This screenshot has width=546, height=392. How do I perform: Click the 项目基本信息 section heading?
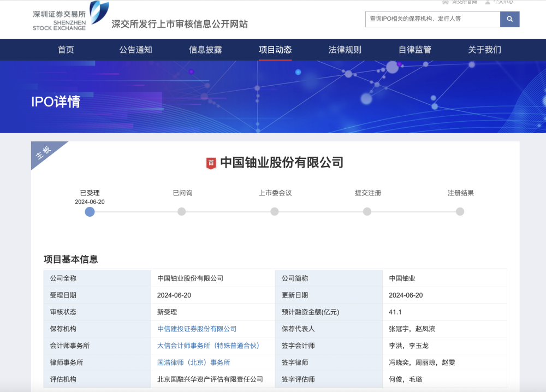point(70,259)
